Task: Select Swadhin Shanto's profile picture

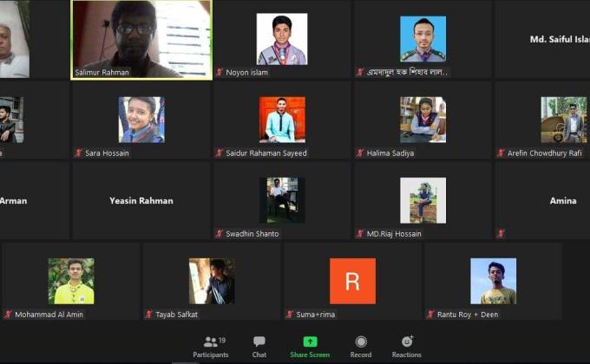Action: [282, 200]
